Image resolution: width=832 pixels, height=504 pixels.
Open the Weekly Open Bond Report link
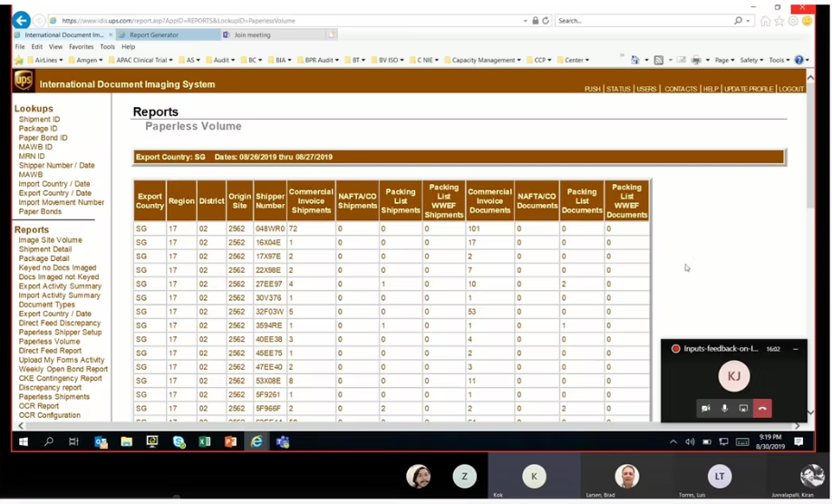63,369
